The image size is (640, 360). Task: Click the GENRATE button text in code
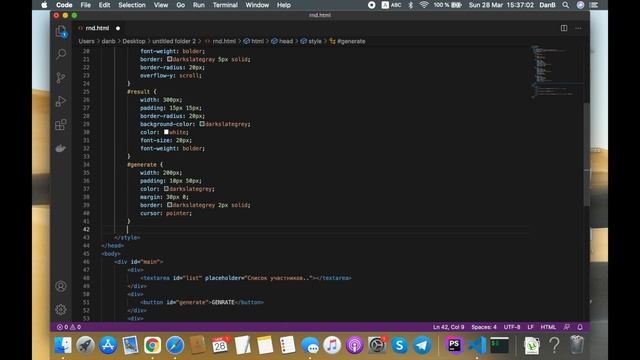(x=223, y=302)
